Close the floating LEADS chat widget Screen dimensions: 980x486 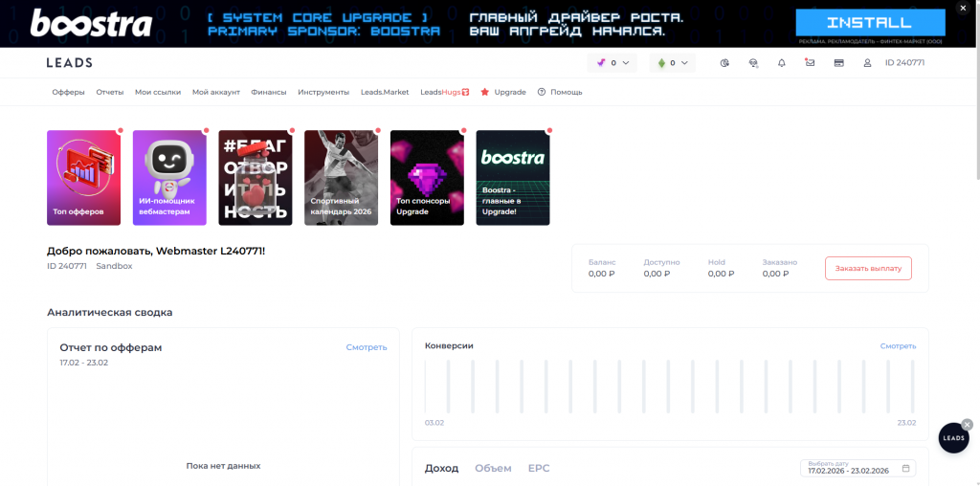tap(967, 424)
